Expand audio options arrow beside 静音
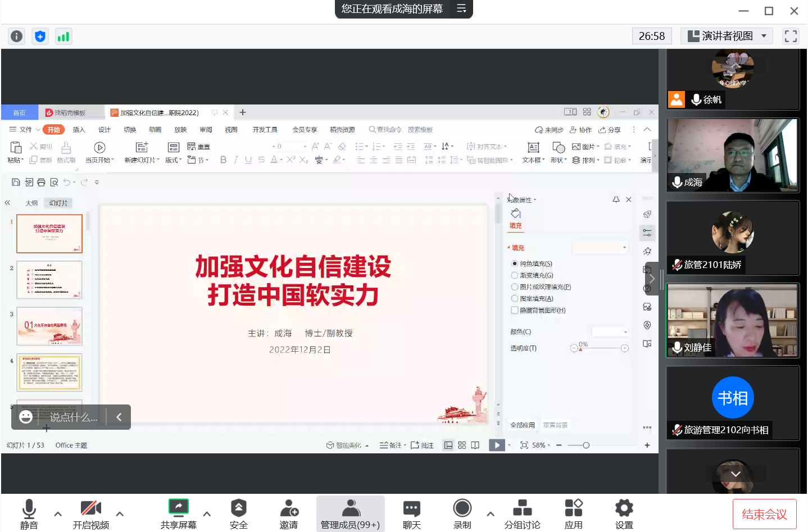The height and width of the screenshot is (532, 808). pos(58,513)
